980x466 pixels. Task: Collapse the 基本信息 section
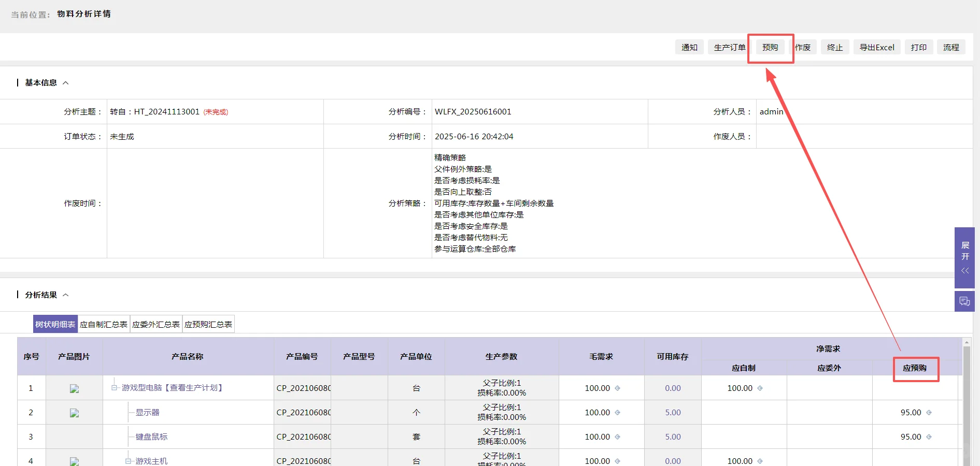[x=66, y=82]
